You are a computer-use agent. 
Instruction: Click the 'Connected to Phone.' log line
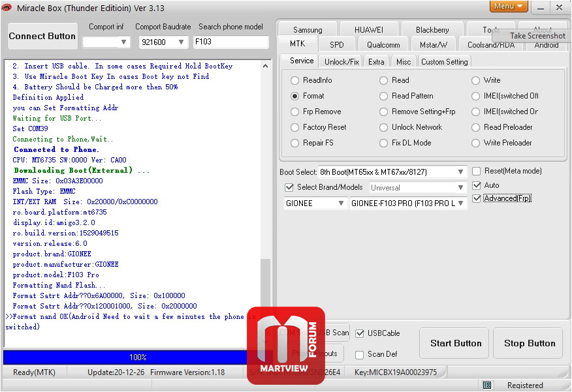(x=56, y=149)
